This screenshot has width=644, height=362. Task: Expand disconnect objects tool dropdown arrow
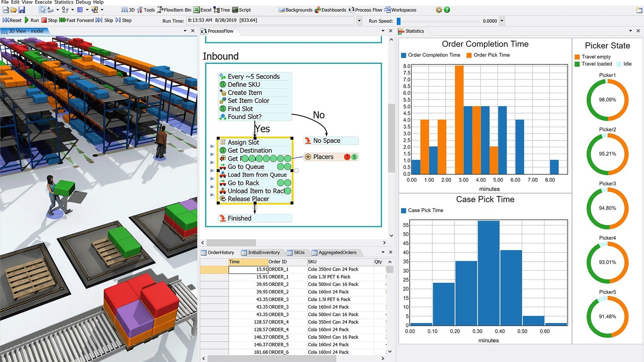(x=72, y=10)
